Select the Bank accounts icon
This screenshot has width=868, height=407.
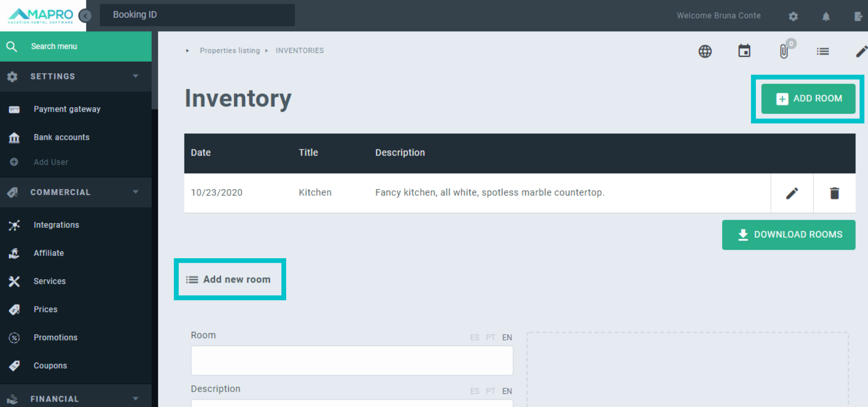pyautogui.click(x=14, y=137)
